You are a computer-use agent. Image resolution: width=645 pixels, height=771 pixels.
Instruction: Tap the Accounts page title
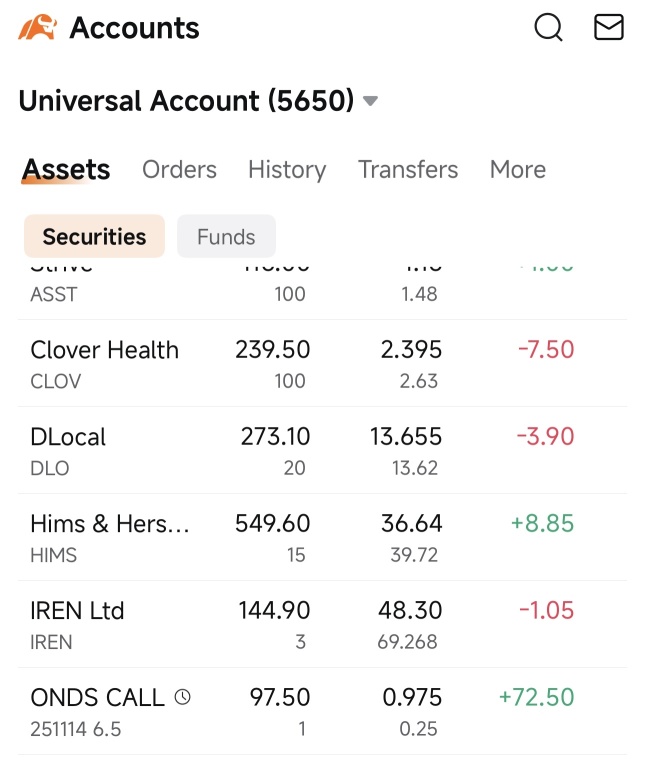(x=134, y=28)
